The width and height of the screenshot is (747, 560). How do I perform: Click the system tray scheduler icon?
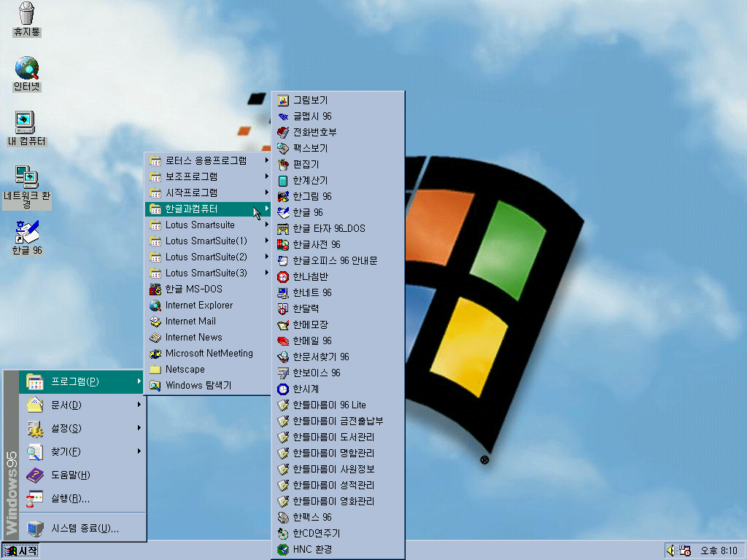[x=685, y=551]
